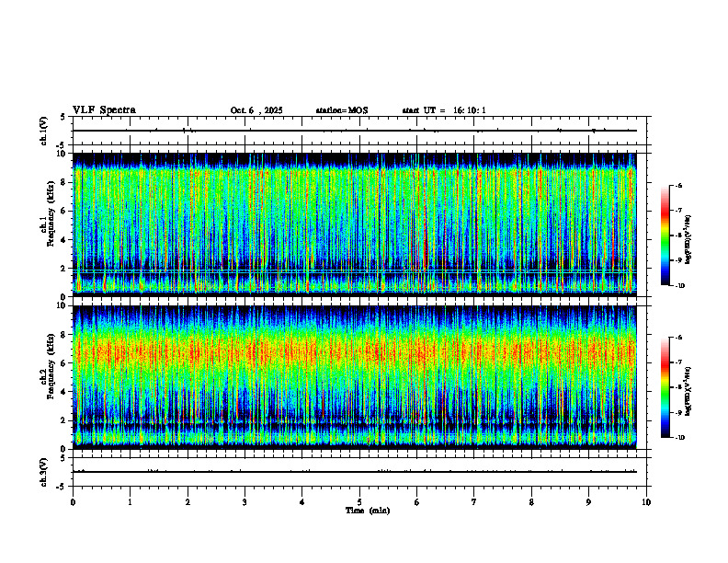Viewport: 728px width, 563px height.
Task: Click the "10" kHz tick of ch.2 axis
Action: [x=63, y=305]
